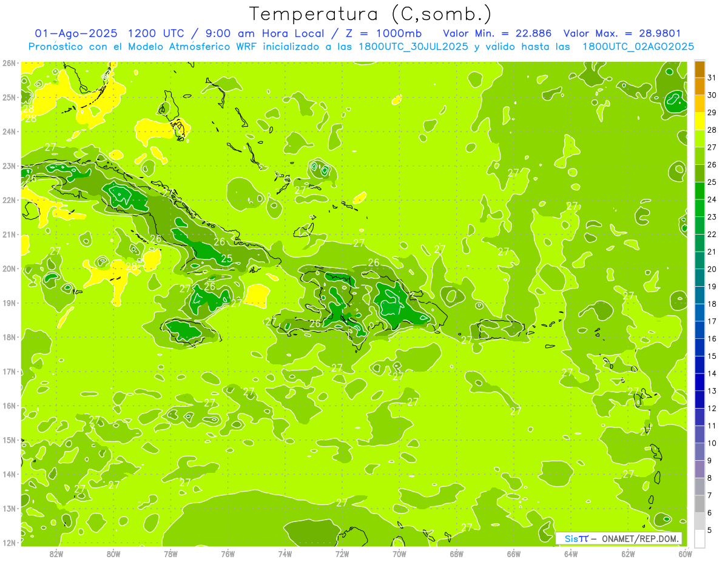
Task: Click legend value label "16"
Action: (x=712, y=338)
